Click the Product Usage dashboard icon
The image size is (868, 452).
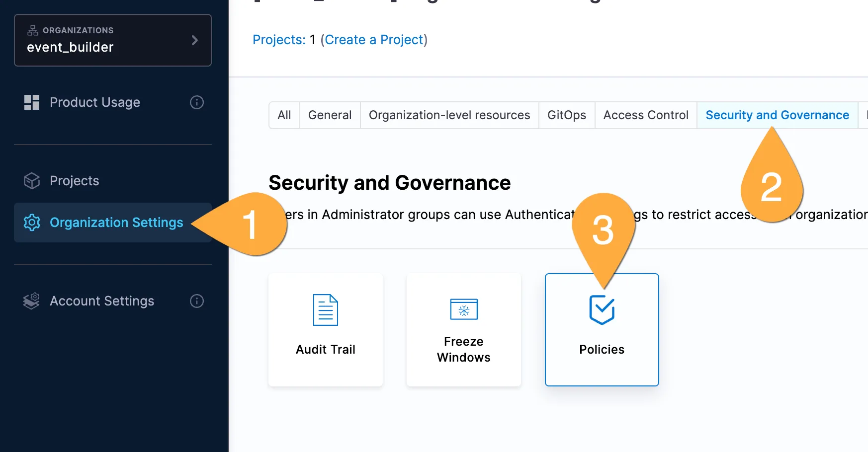[x=32, y=102]
